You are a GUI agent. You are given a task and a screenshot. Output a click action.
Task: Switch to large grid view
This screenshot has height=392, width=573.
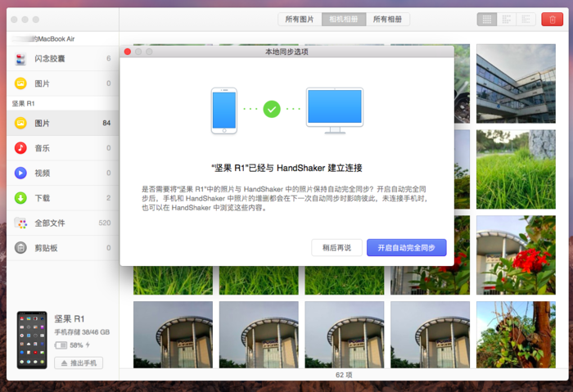pos(487,20)
